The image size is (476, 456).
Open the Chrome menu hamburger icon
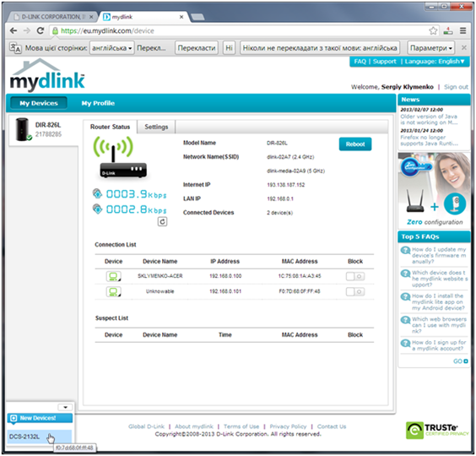462,30
